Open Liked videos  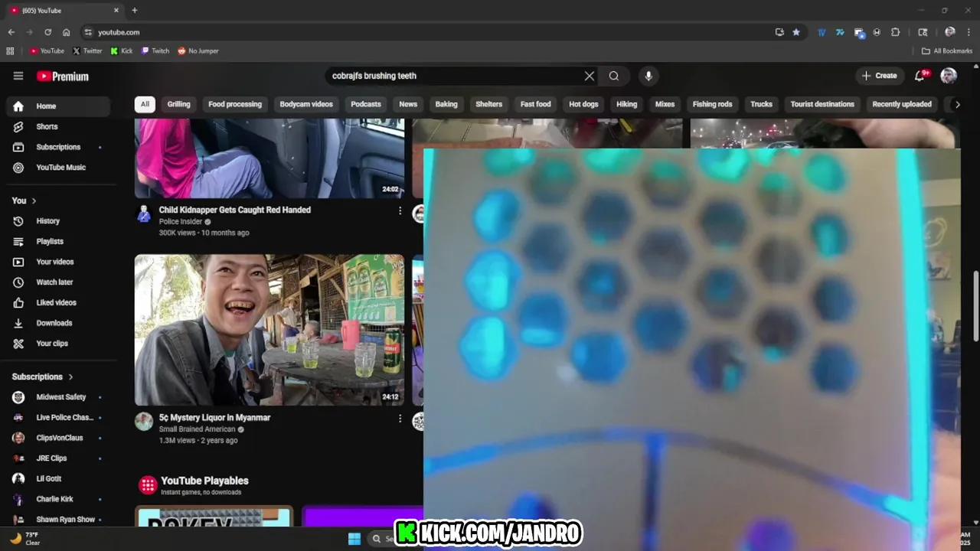(x=58, y=302)
